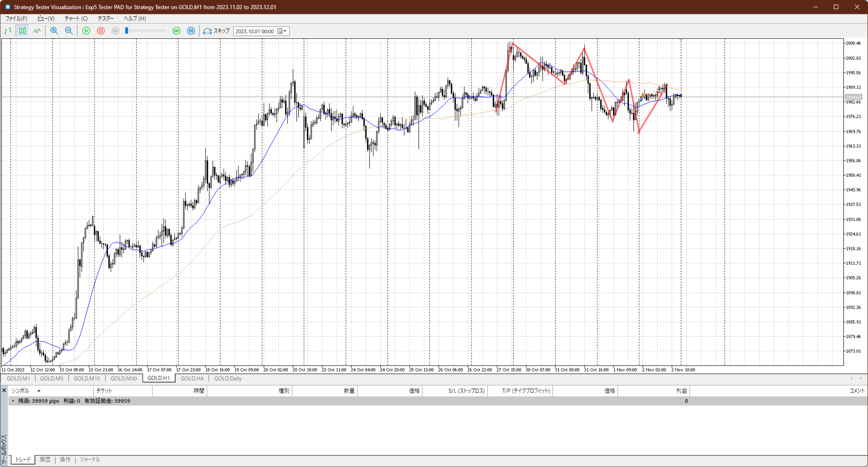Stop the test with red button

[101, 31]
